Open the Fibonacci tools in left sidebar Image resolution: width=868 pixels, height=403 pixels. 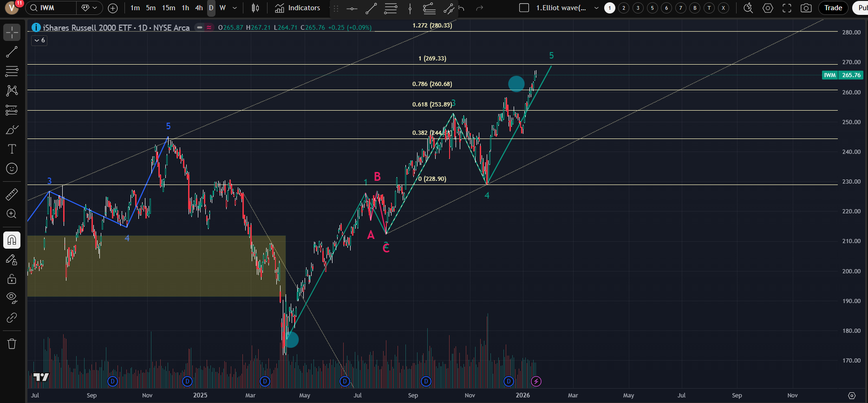pyautogui.click(x=12, y=71)
